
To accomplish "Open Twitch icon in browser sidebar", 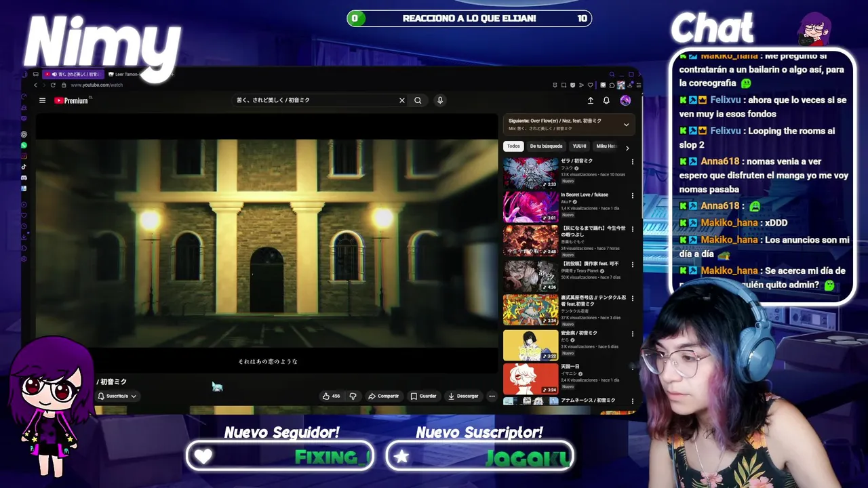I will pyautogui.click(x=24, y=118).
